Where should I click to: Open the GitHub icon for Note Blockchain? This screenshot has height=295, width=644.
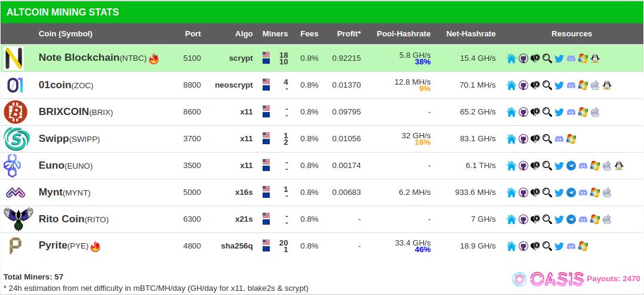coord(523,58)
